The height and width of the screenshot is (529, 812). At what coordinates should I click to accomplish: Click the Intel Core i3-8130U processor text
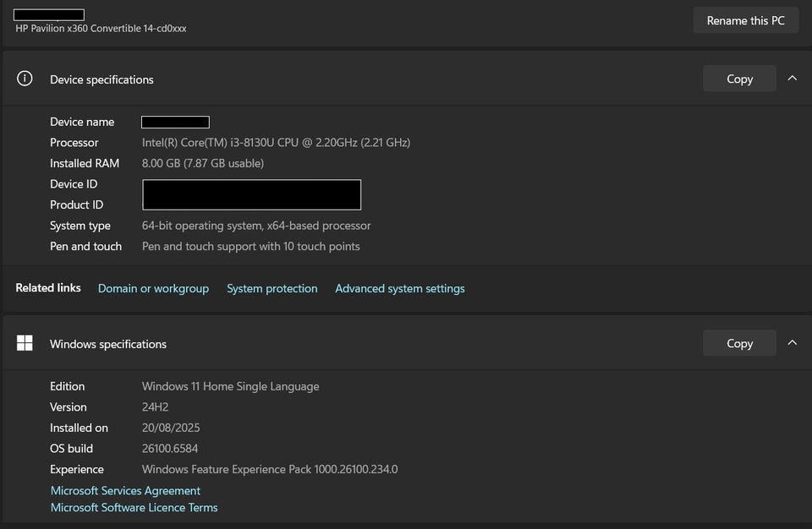click(276, 143)
